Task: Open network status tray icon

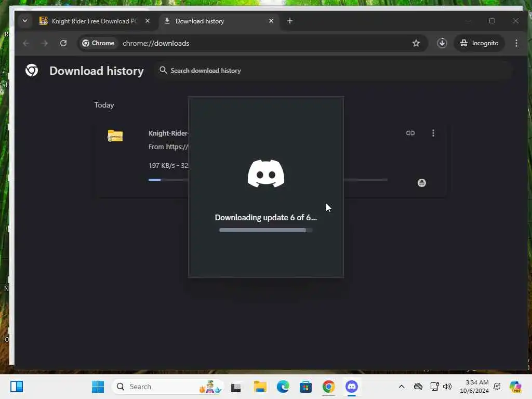Action: point(434,387)
